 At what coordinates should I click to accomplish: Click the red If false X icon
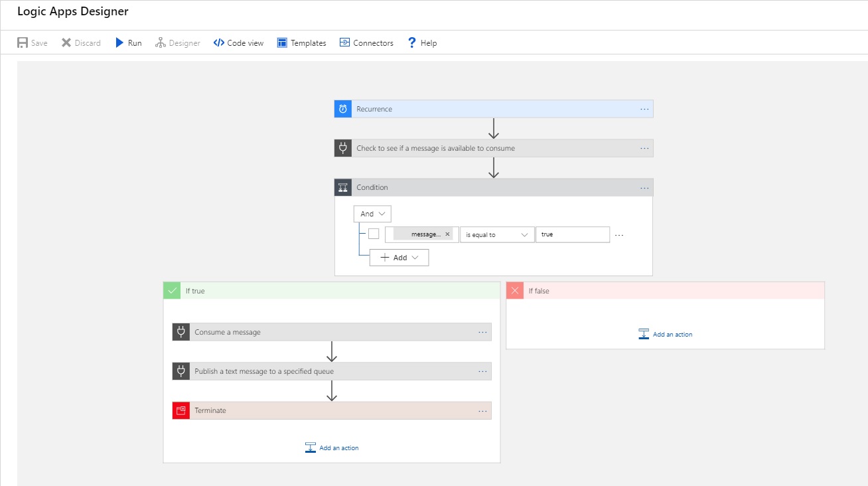[x=515, y=290]
